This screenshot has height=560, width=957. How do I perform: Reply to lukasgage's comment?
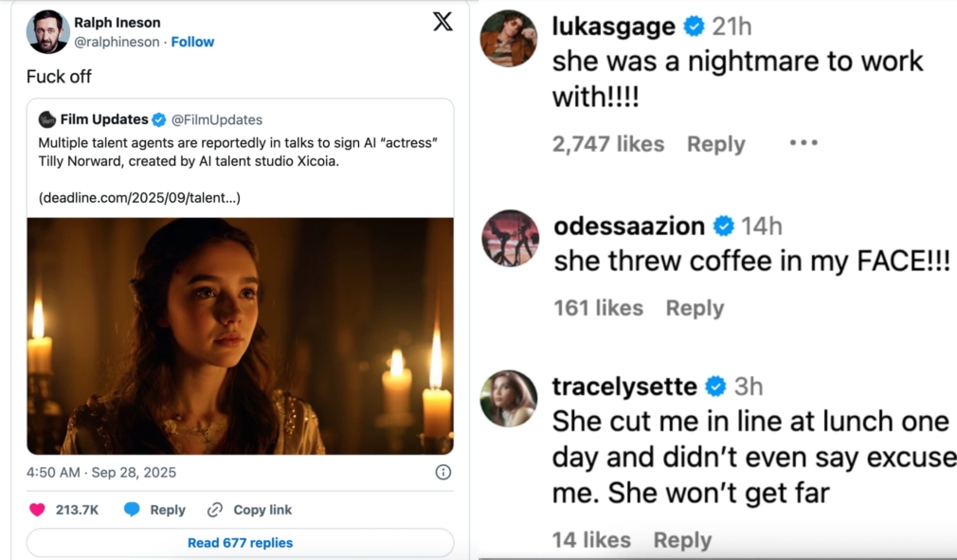point(715,144)
